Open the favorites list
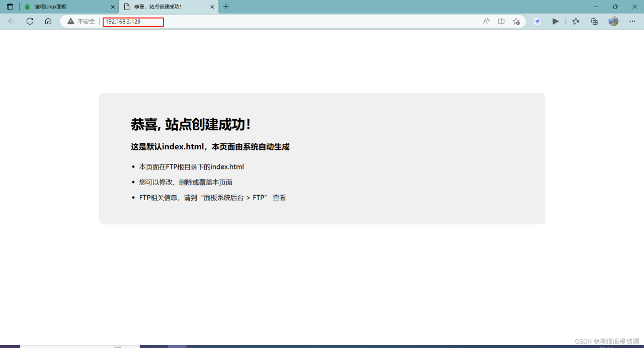The height and width of the screenshot is (348, 644). click(x=576, y=21)
